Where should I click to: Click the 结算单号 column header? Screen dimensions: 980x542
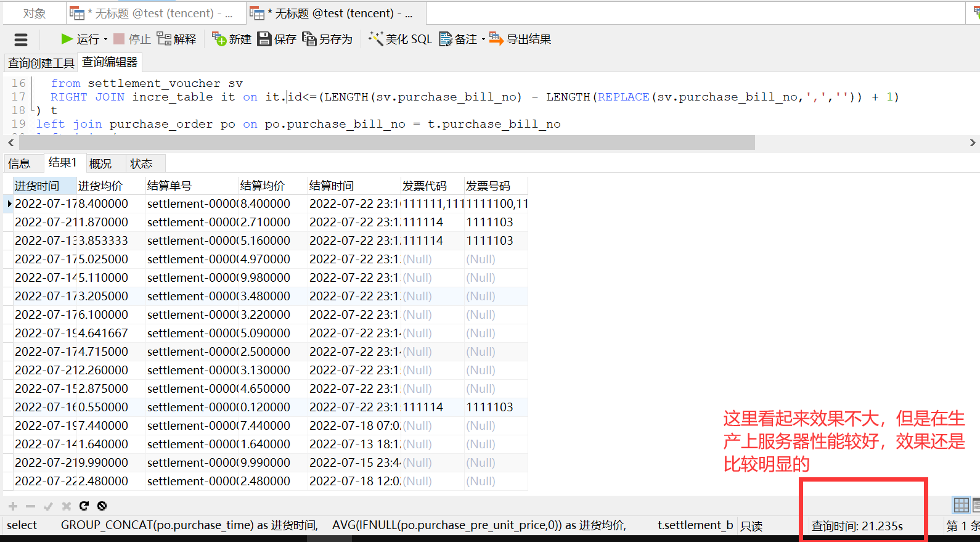click(192, 186)
